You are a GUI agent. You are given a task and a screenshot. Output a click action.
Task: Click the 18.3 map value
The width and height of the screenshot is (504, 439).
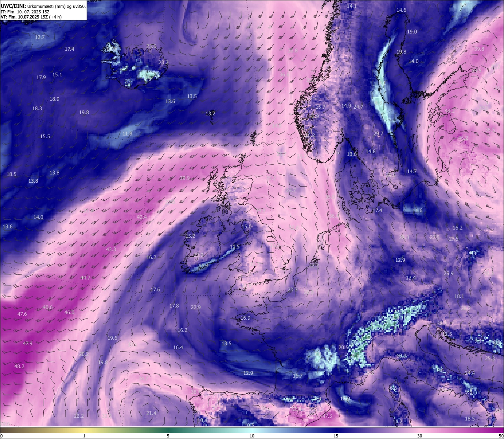[37, 109]
